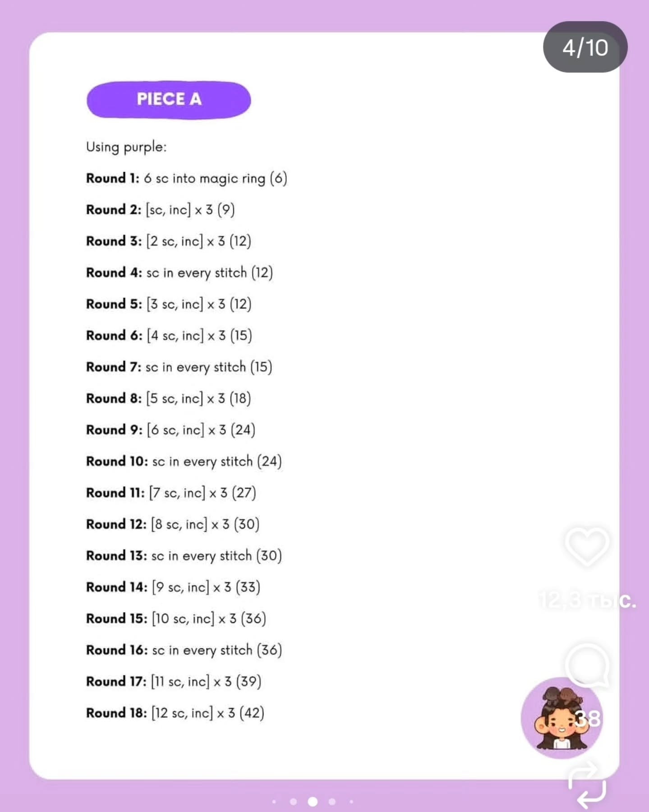
Task: Select the large active pagination dot
Action: 313,802
